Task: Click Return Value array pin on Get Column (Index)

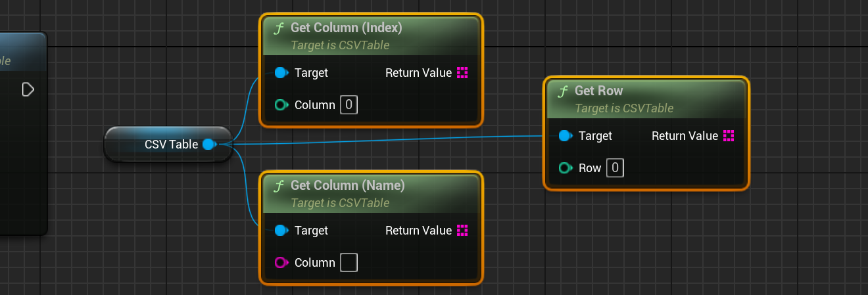Action: click(x=462, y=73)
